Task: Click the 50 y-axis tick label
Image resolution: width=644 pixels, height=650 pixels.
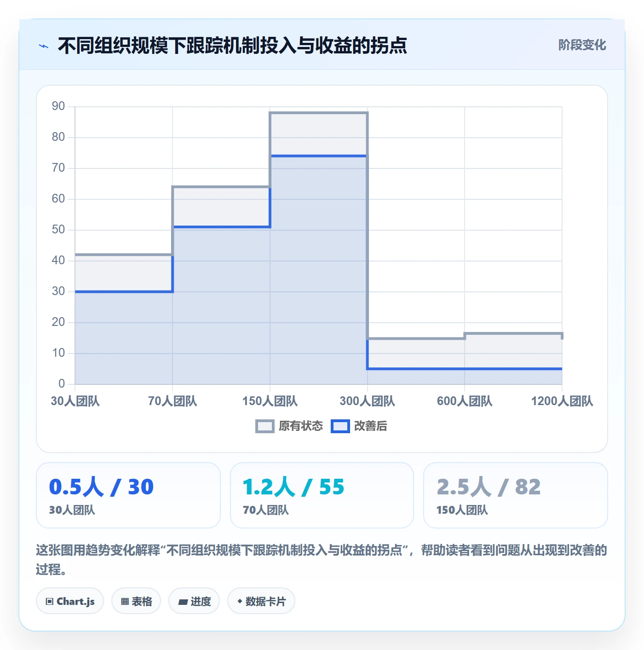Action: [58, 230]
